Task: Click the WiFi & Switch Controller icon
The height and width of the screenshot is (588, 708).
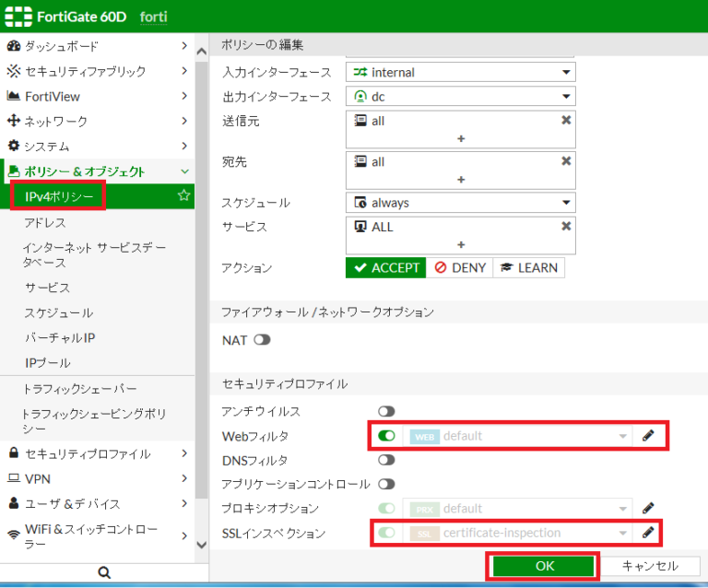Action: [14, 535]
